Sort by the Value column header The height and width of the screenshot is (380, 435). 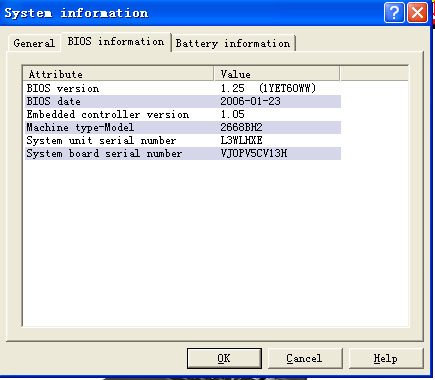[x=277, y=74]
